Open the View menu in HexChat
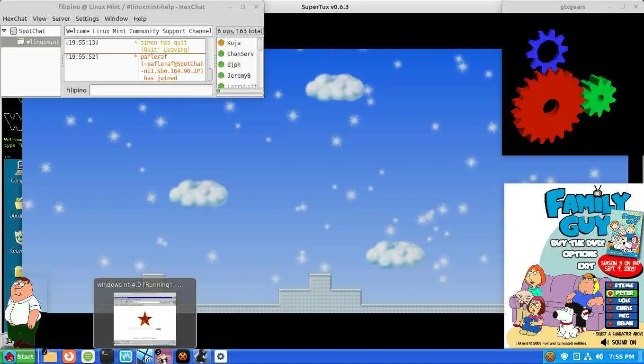 click(39, 18)
